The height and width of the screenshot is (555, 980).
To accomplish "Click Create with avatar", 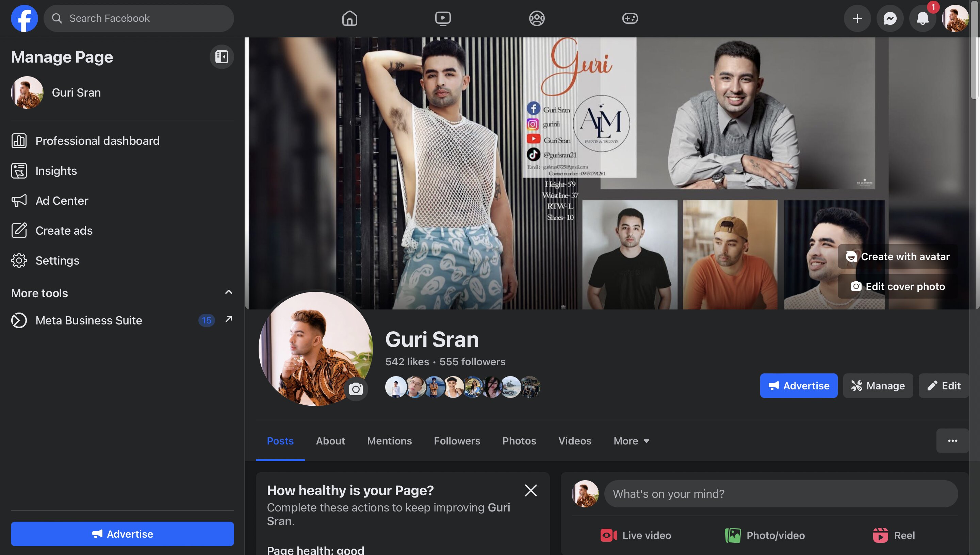I will [x=898, y=256].
